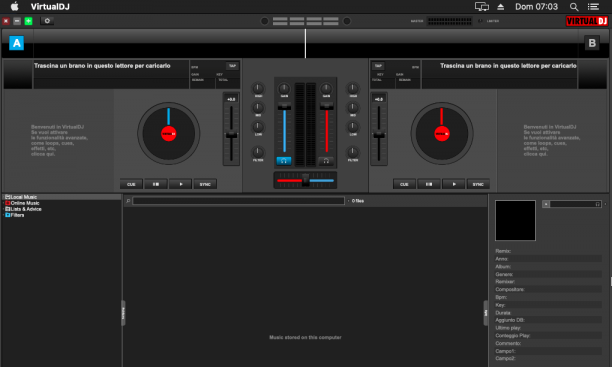
Task: Click the screen mirroring icon in the menu bar
Action: [482, 7]
